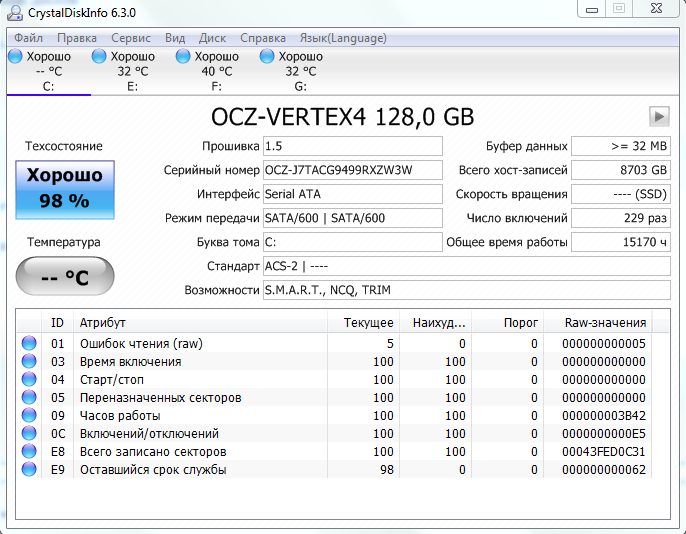Click the serial number field OCZ-J7TACG9499RXZW3W
686x534 pixels.
353,170
